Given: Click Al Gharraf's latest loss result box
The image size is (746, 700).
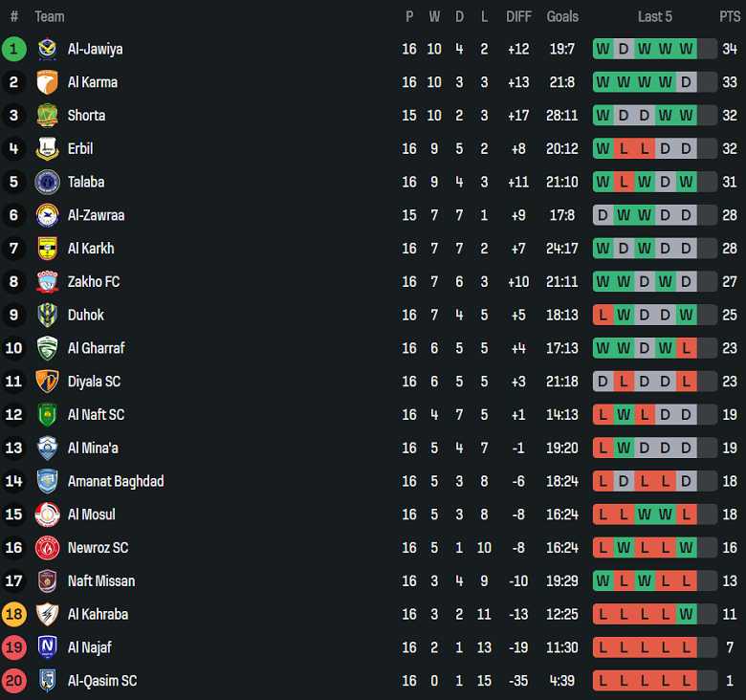Looking at the screenshot, I should [x=686, y=348].
